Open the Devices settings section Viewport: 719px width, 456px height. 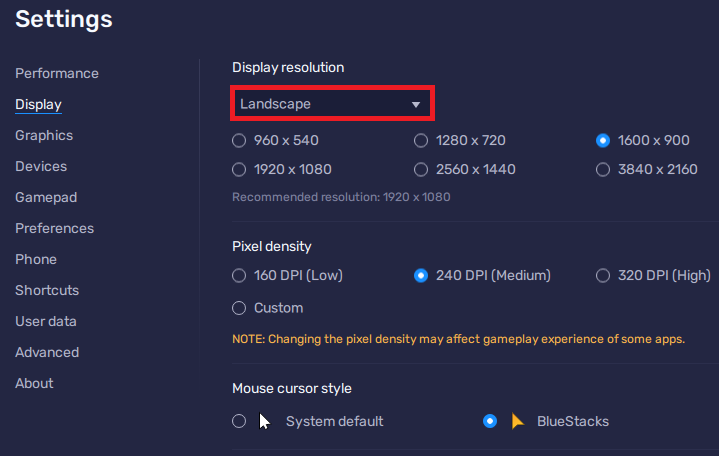pyautogui.click(x=41, y=166)
